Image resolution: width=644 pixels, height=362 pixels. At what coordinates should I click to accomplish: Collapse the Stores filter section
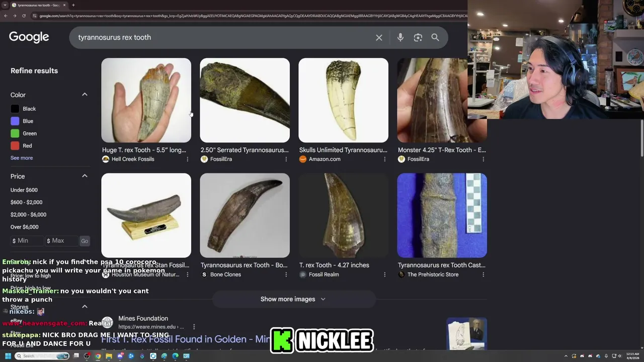[x=85, y=307]
